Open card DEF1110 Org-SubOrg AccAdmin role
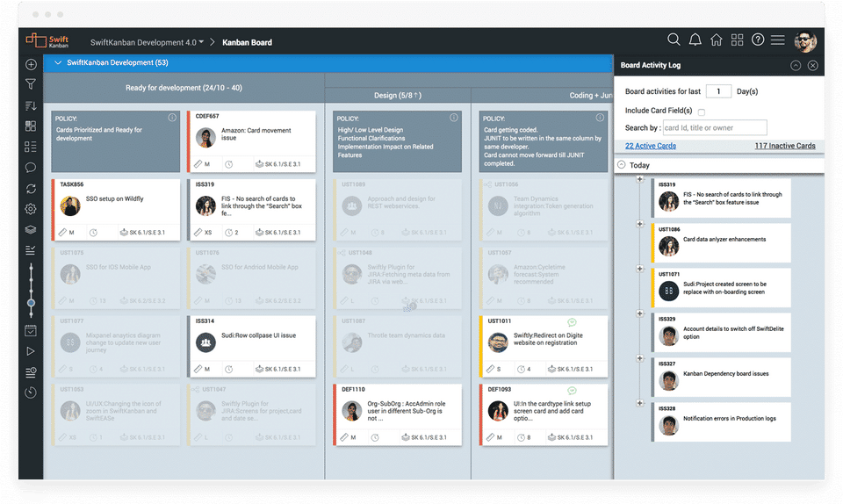 coord(397,414)
